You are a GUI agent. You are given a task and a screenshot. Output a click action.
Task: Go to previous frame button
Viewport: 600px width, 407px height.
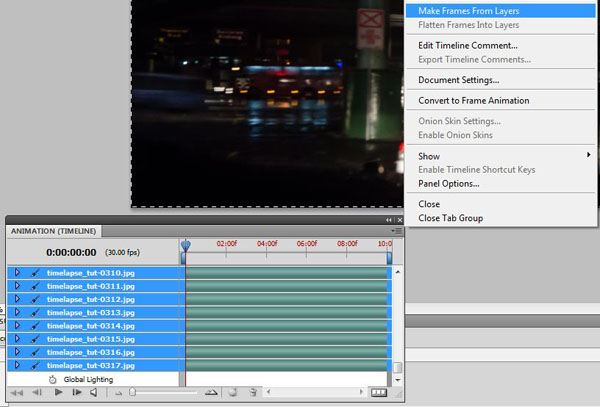[x=37, y=392]
